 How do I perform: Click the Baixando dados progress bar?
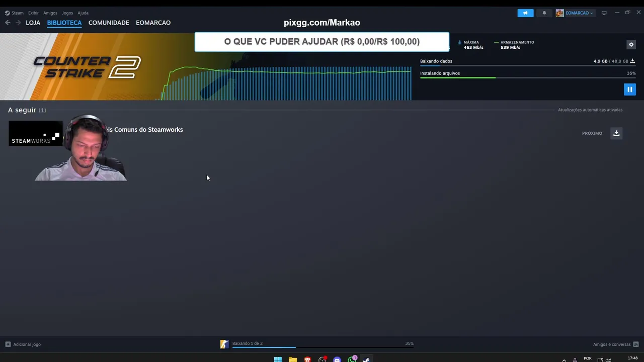(528, 66)
